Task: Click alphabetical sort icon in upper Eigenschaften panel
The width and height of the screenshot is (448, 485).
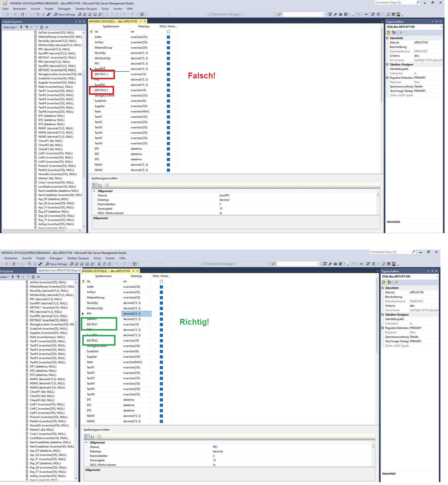Action: 394,33
